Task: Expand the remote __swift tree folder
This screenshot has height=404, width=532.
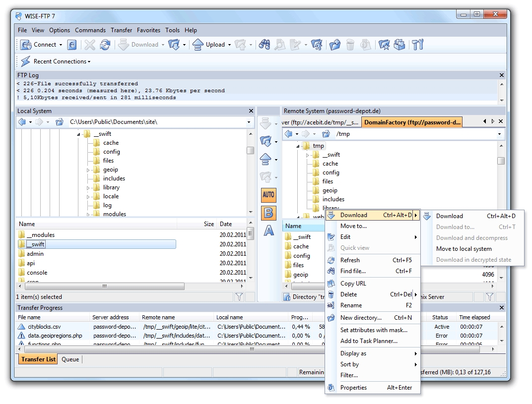Action: 308,155
